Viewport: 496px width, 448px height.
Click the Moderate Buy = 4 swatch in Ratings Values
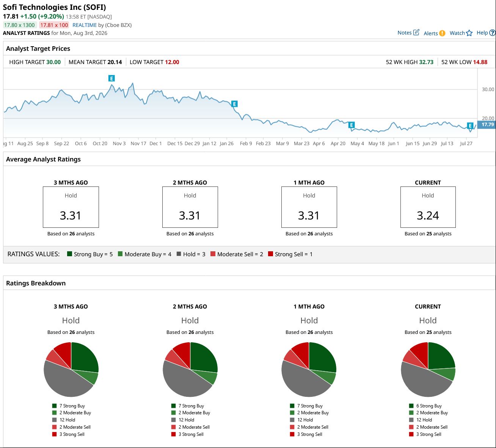(120, 254)
